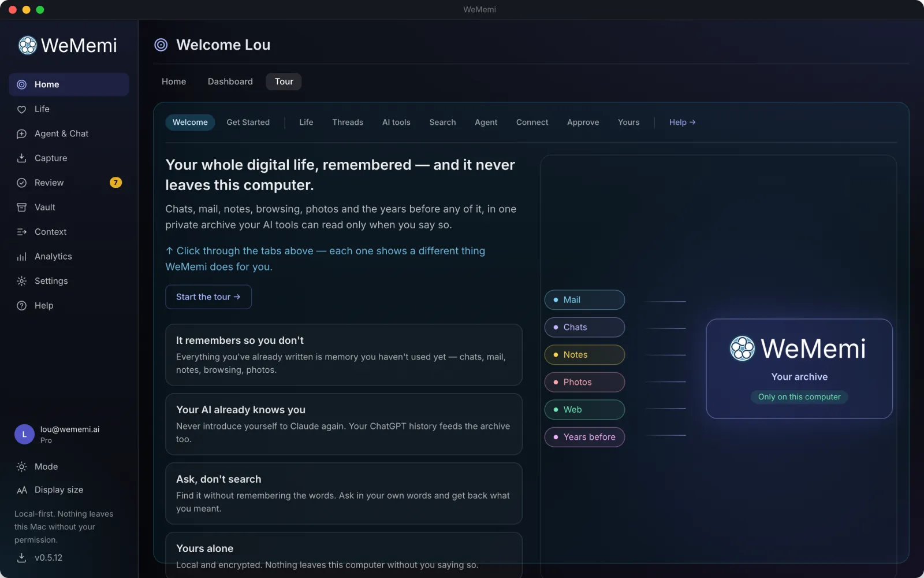Click the Review checkmark circle icon
This screenshot has width=924, height=578.
[x=21, y=183]
